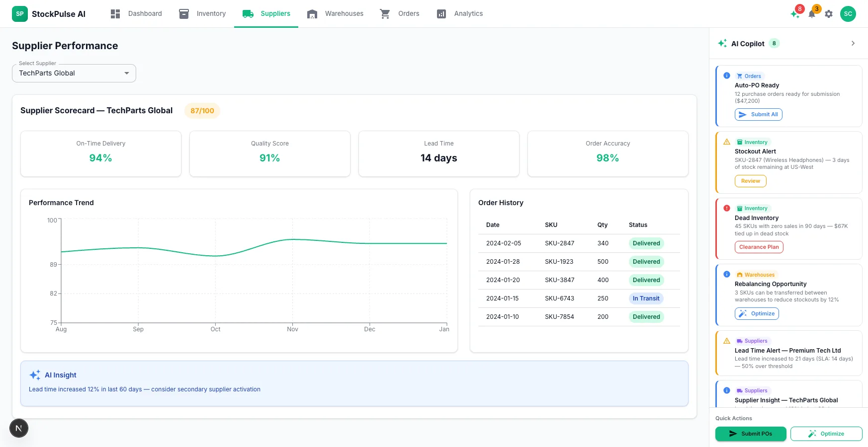The width and height of the screenshot is (868, 447).
Task: Click the Submit POs quick action
Action: click(x=751, y=434)
